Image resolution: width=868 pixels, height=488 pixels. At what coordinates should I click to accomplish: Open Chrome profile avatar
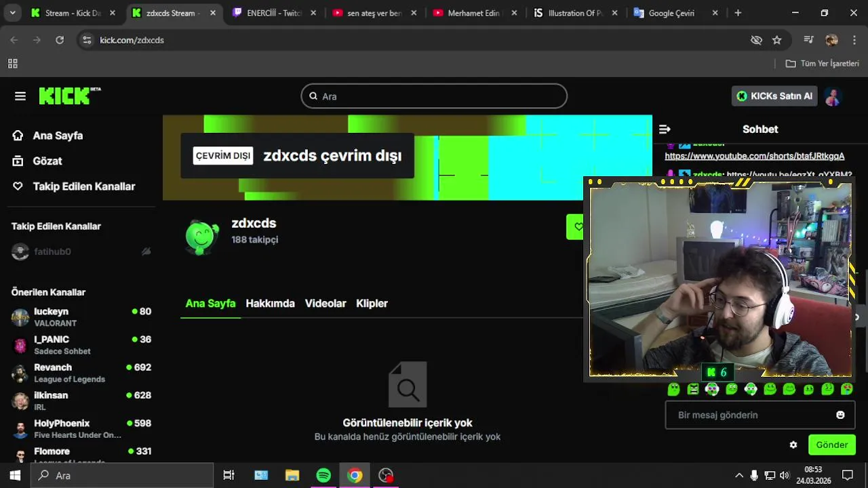pos(831,40)
